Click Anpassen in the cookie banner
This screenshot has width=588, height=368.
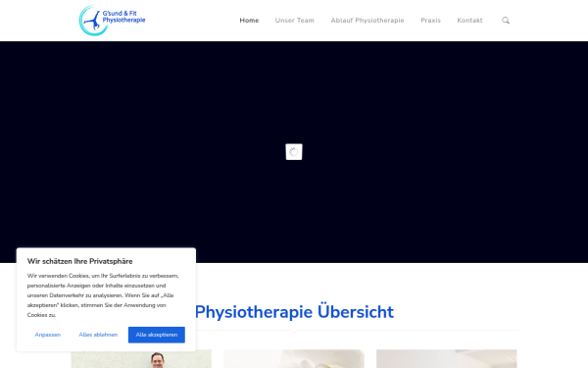pos(48,335)
